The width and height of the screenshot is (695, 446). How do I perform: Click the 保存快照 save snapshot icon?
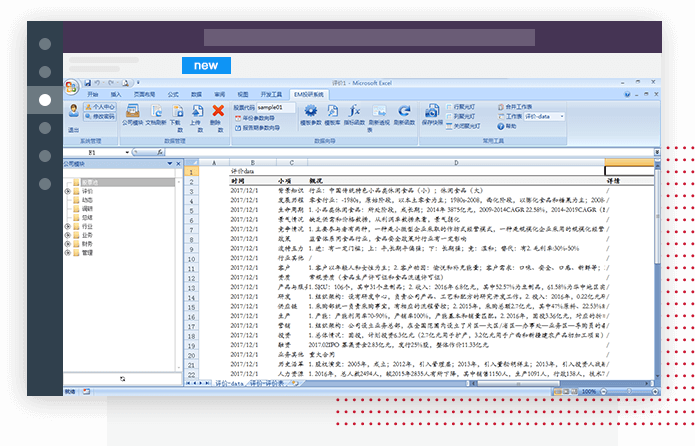tap(432, 112)
